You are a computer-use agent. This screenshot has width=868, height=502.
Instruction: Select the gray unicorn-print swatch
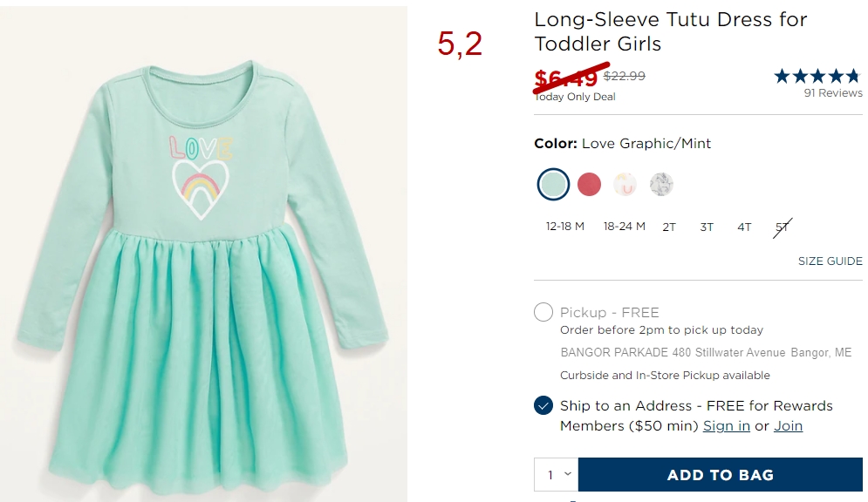[x=661, y=184]
